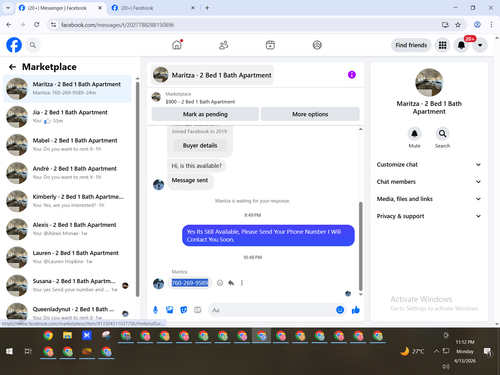Click the Find friends button
500x375 pixels.
(x=411, y=45)
